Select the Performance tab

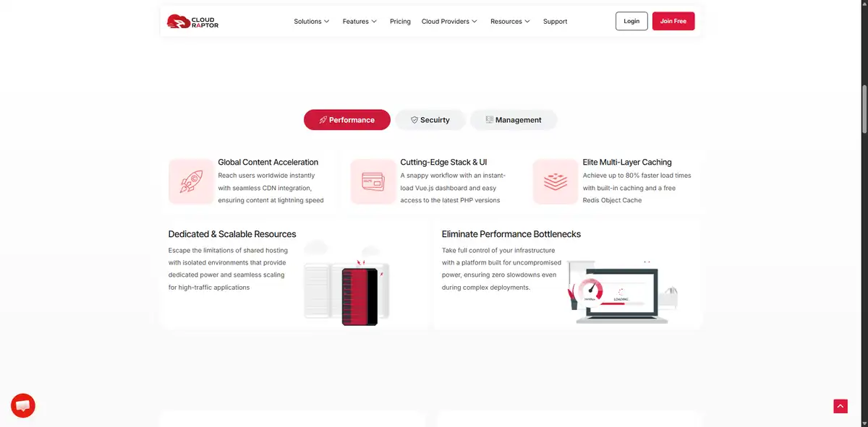click(x=347, y=120)
